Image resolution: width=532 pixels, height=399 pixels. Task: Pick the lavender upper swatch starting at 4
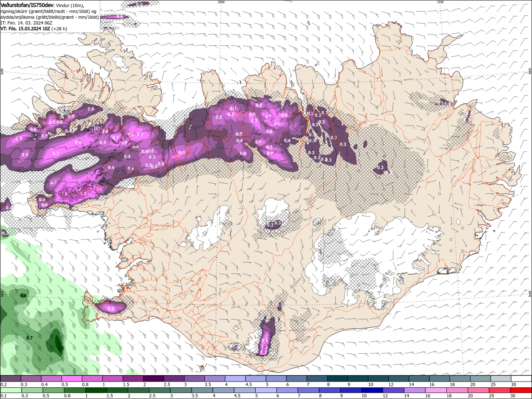(x=235, y=379)
